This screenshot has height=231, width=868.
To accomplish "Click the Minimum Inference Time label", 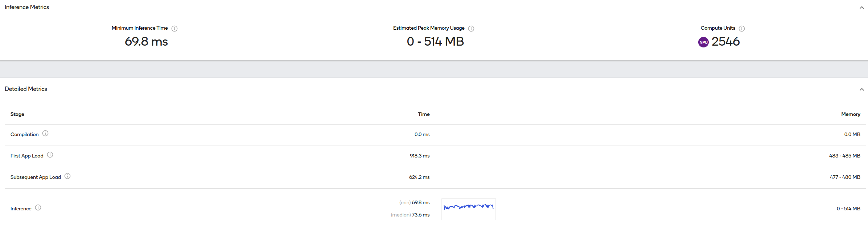I will [x=140, y=28].
